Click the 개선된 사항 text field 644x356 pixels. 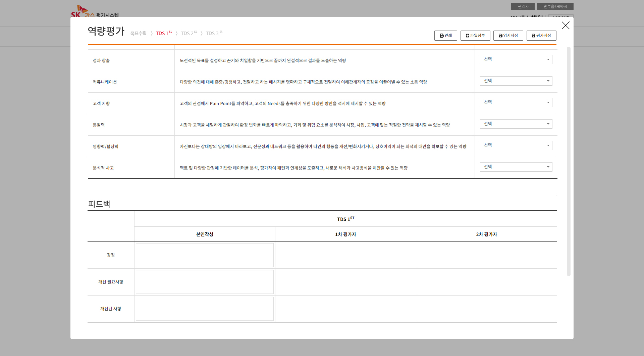coord(205,309)
